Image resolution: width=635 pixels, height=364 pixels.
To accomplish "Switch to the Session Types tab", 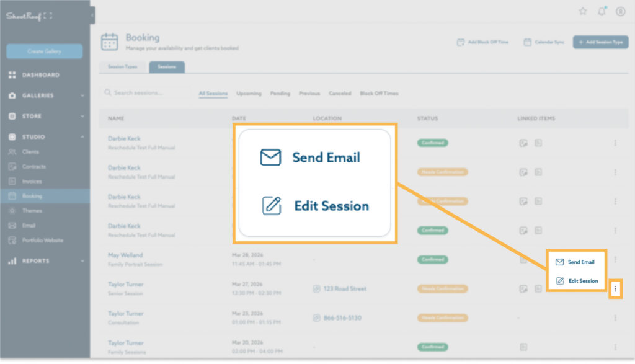I will 123,67.
